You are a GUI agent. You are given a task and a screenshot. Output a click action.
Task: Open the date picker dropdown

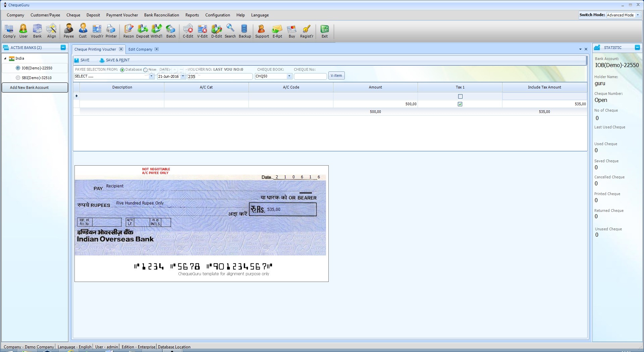pos(183,76)
